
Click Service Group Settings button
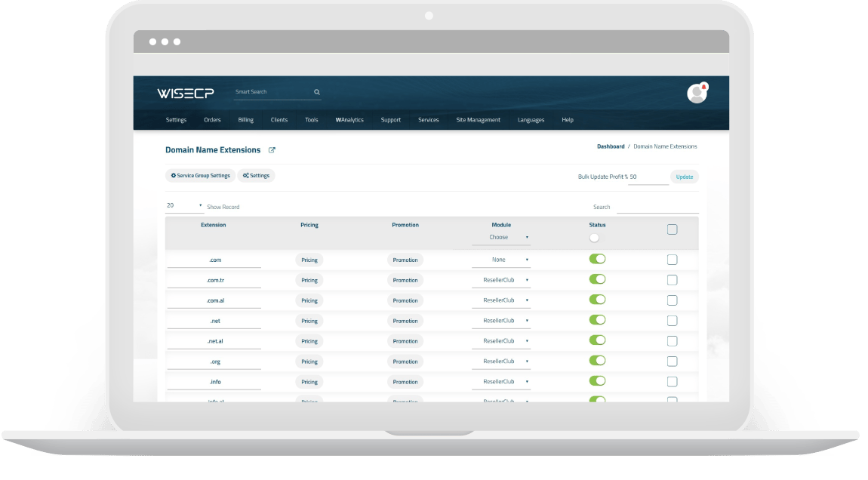pyautogui.click(x=200, y=176)
